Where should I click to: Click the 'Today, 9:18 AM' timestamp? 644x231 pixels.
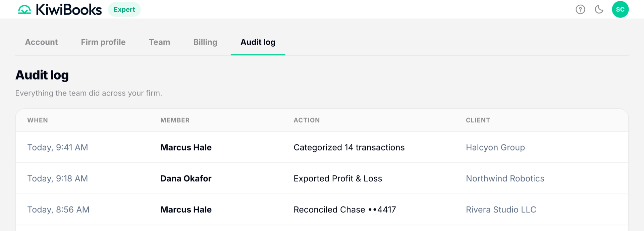[58, 178]
